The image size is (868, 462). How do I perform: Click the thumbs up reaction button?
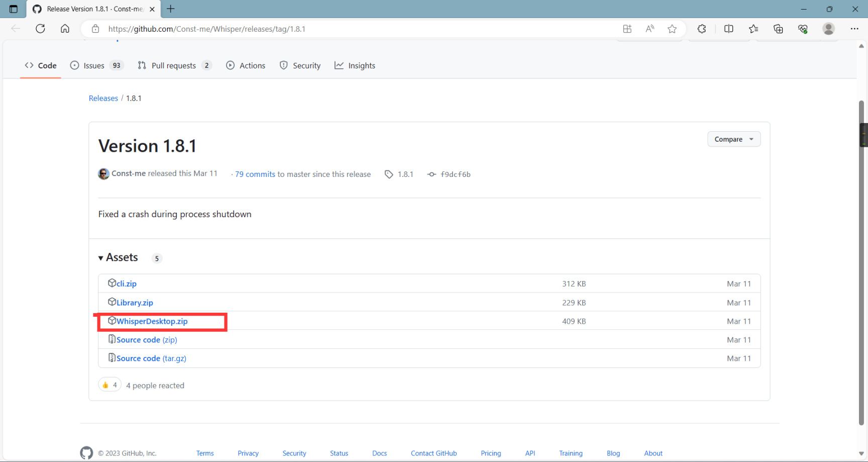tap(110, 385)
